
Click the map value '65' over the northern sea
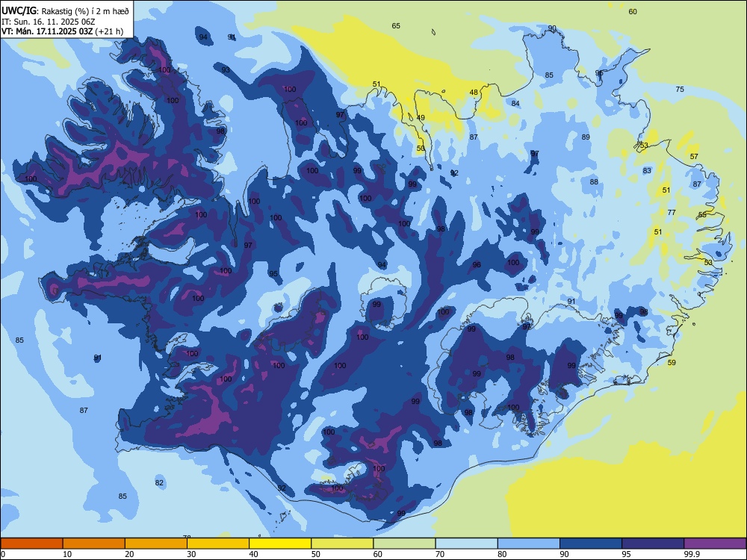pyautogui.click(x=396, y=25)
